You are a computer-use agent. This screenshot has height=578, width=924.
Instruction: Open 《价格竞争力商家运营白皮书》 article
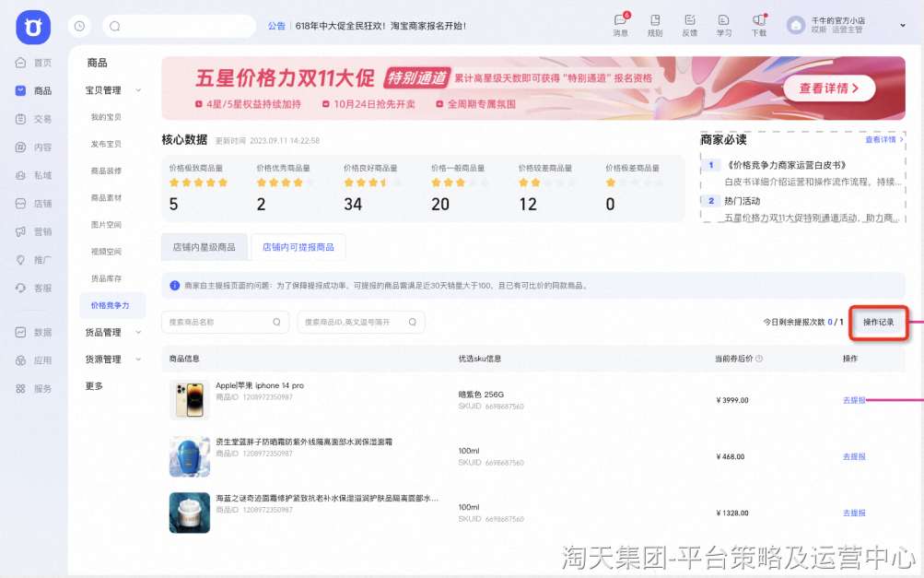[x=786, y=165]
